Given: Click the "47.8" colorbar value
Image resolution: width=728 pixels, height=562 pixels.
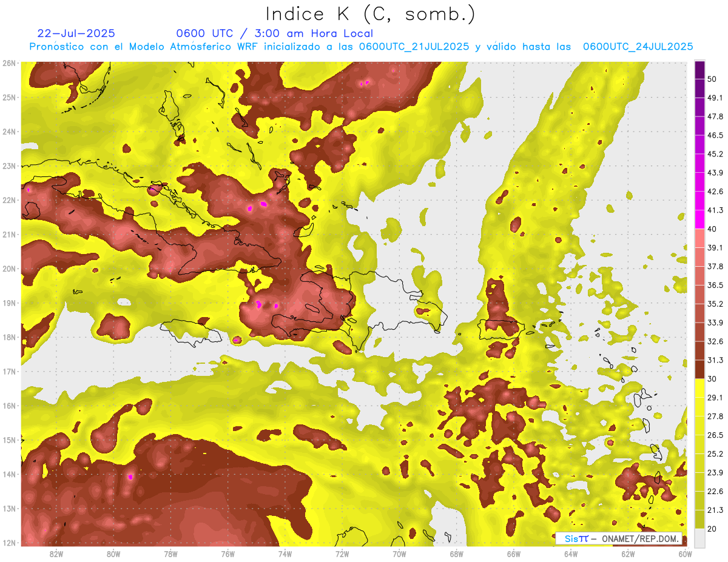Looking at the screenshot, I should 715,116.
